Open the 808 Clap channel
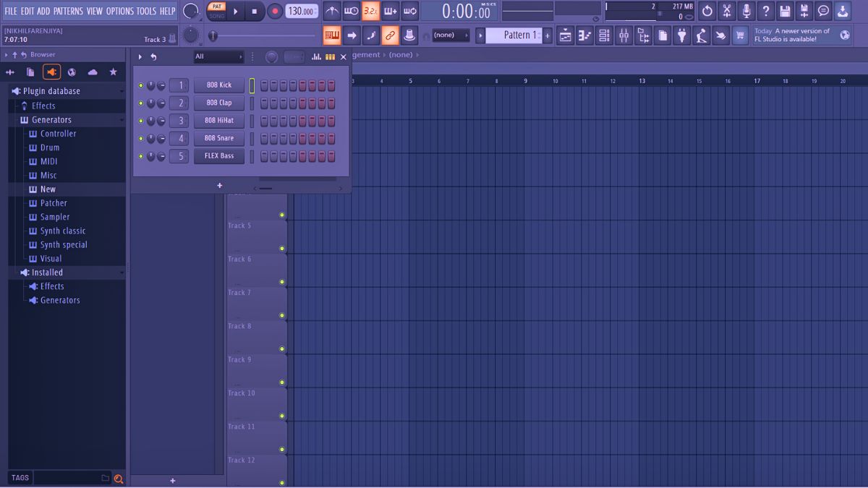This screenshot has height=488, width=868. point(219,103)
